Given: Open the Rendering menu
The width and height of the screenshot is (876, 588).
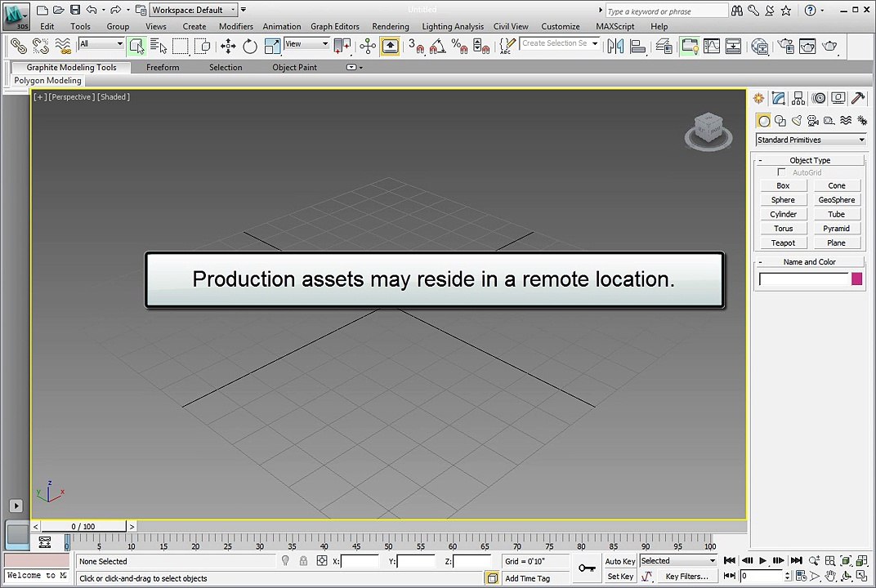Looking at the screenshot, I should pyautogui.click(x=391, y=26).
